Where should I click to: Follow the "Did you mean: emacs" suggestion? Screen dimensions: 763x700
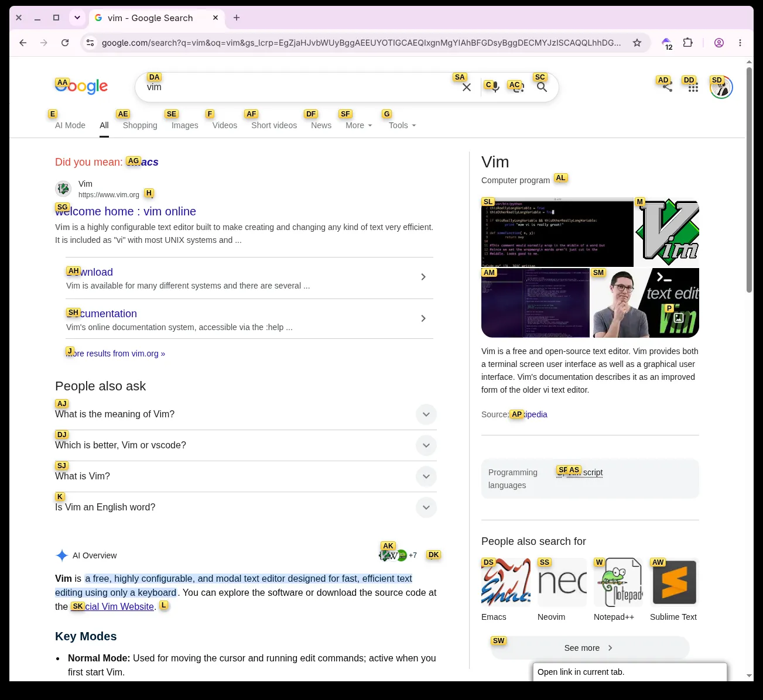click(x=142, y=162)
